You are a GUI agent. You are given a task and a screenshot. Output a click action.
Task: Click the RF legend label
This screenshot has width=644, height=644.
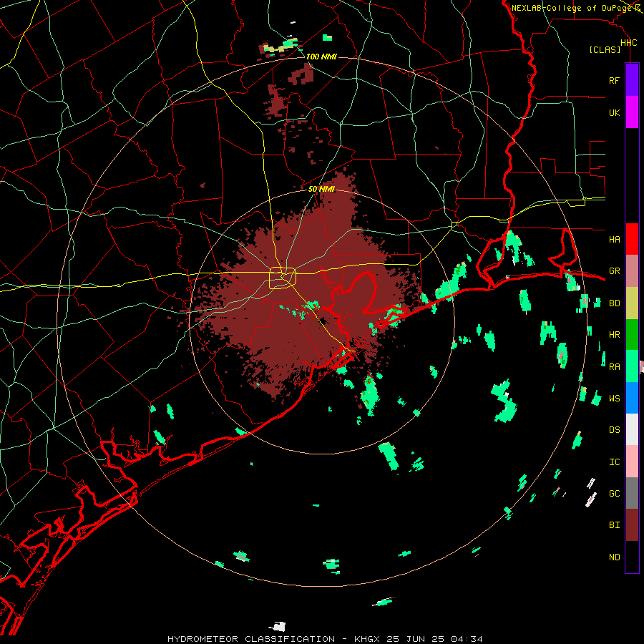614,81
